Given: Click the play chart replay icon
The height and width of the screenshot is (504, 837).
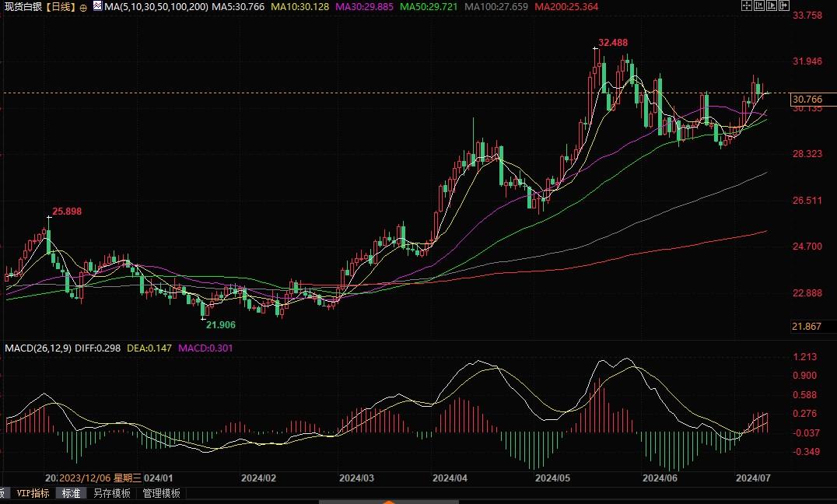Looking at the screenshot, I should click(772, 6).
